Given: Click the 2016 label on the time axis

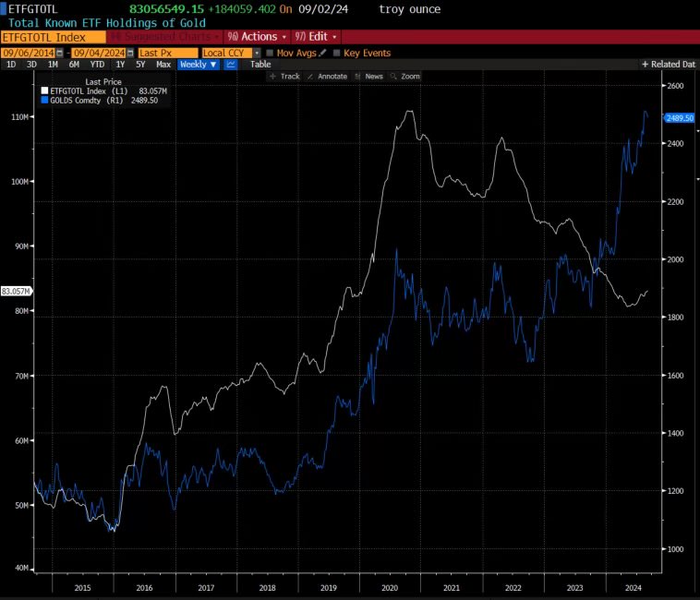Looking at the screenshot, I should click(x=144, y=588).
